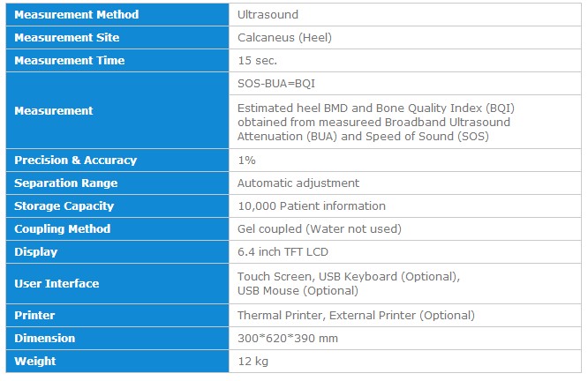The image size is (588, 381).
Task: Click the 10,000 Patient information value
Action: [312, 206]
